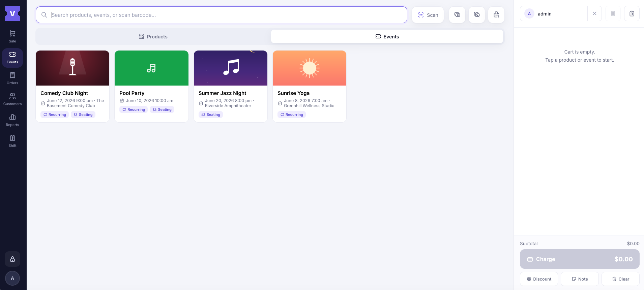This screenshot has height=290, width=644.
Task: Click the Charge $0.00 button
Action: pos(580,259)
